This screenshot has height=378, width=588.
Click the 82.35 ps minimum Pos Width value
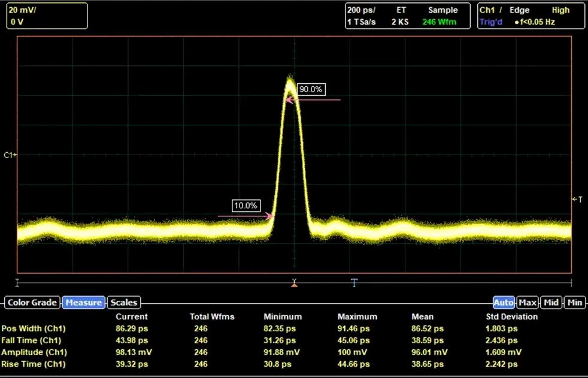point(280,328)
